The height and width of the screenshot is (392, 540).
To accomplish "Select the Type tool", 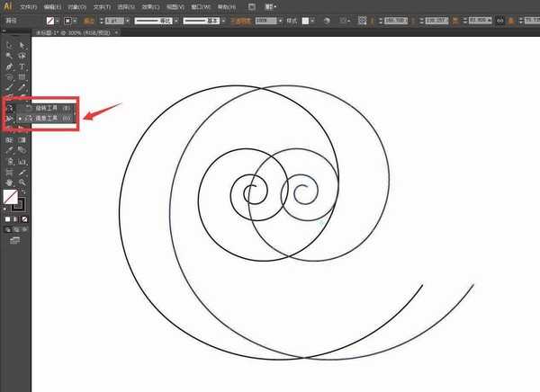I will 22,66.
